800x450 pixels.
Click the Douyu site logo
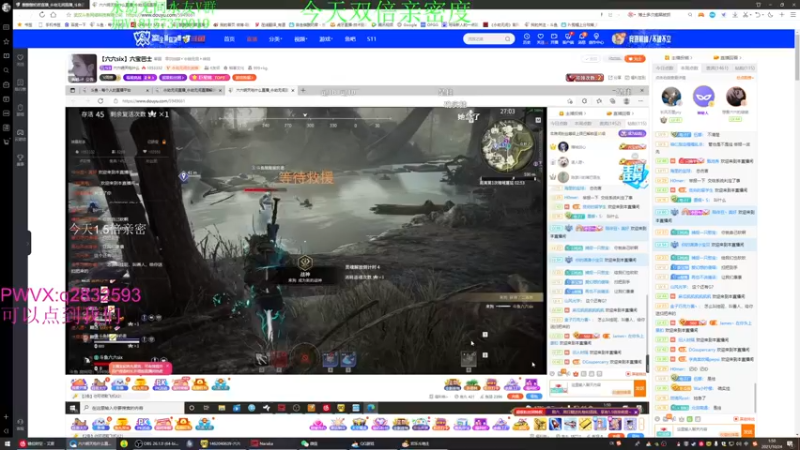(x=168, y=38)
